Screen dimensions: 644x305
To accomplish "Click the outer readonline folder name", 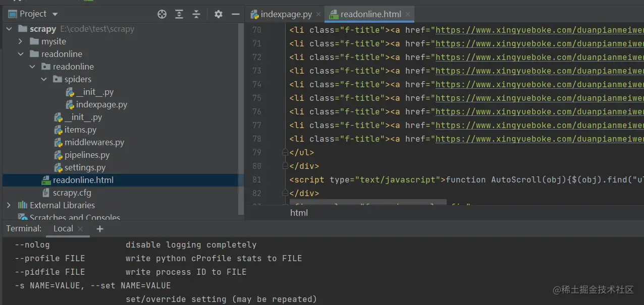I will pyautogui.click(x=62, y=54).
